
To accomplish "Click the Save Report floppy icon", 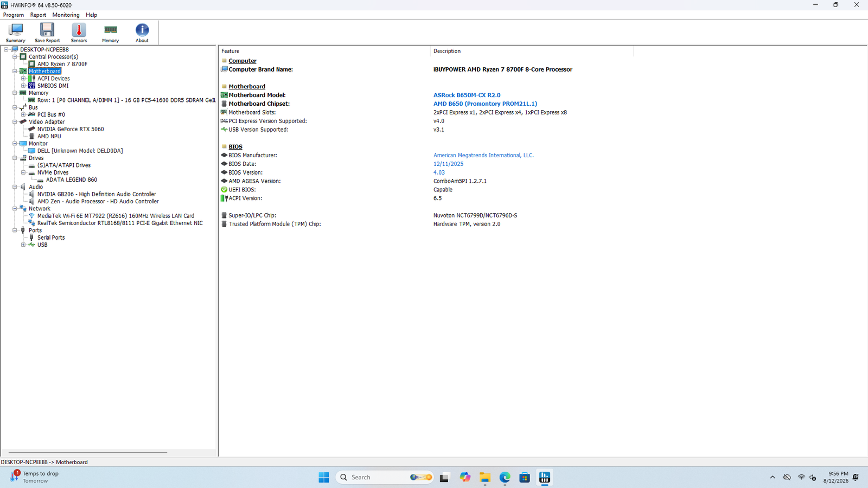I will (x=47, y=33).
